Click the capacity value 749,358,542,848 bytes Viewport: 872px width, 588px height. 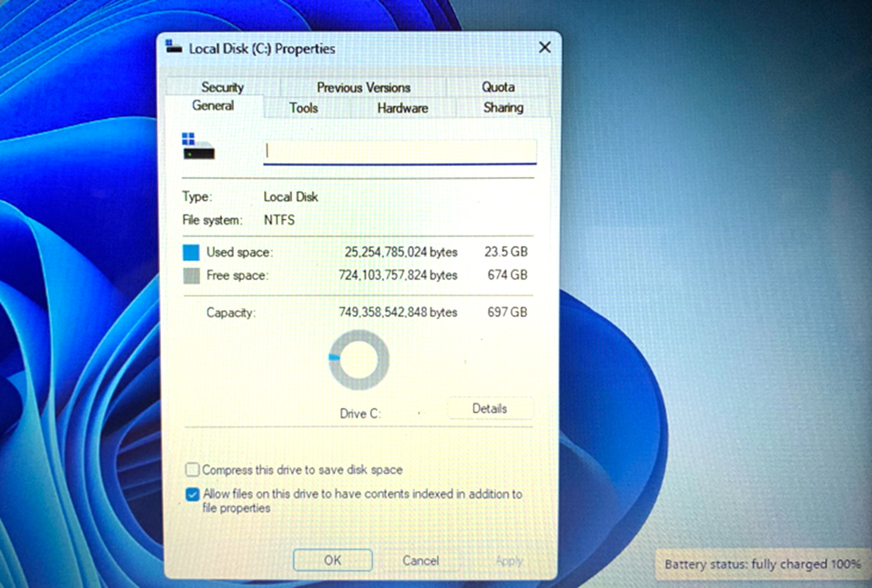[398, 312]
